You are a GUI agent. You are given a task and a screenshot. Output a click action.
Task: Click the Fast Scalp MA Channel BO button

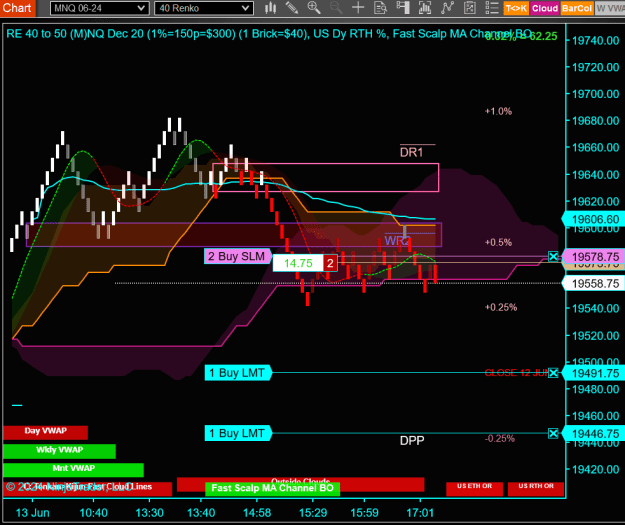272,489
